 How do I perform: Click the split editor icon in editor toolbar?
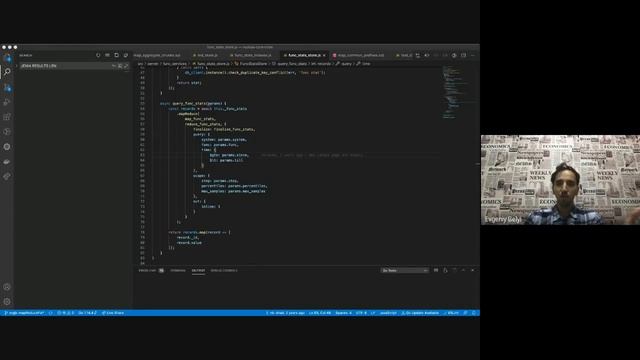coord(464,55)
